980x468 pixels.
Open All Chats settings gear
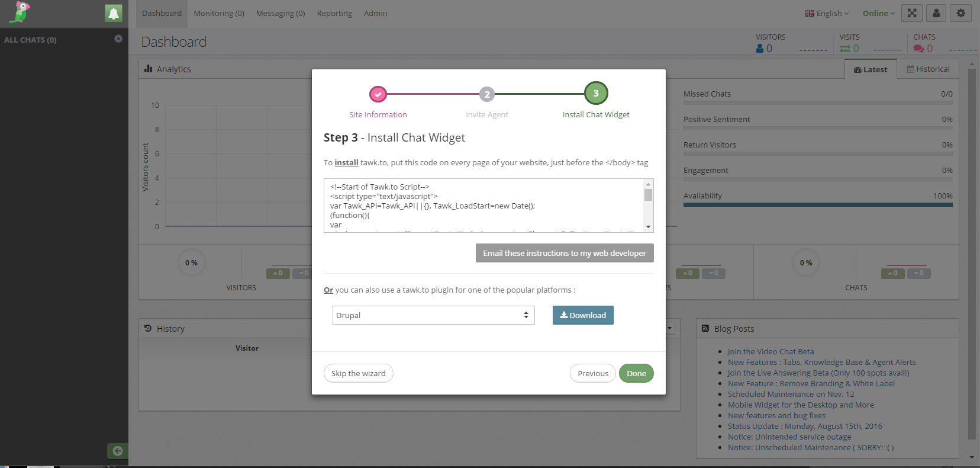118,39
